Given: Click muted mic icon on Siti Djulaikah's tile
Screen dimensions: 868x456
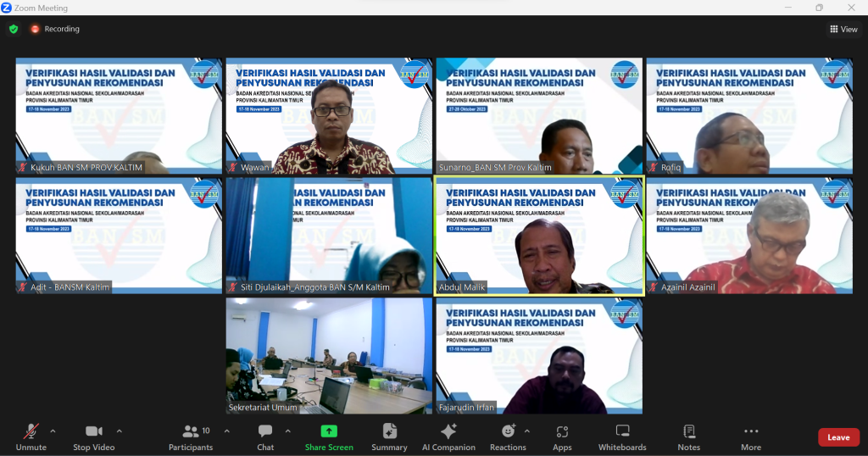Looking at the screenshot, I should coord(232,287).
